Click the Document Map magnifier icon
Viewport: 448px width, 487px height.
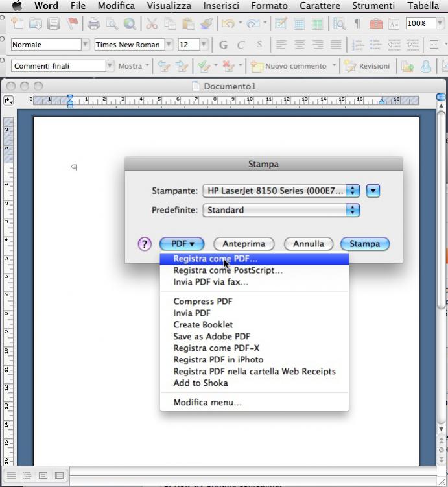tap(339, 23)
